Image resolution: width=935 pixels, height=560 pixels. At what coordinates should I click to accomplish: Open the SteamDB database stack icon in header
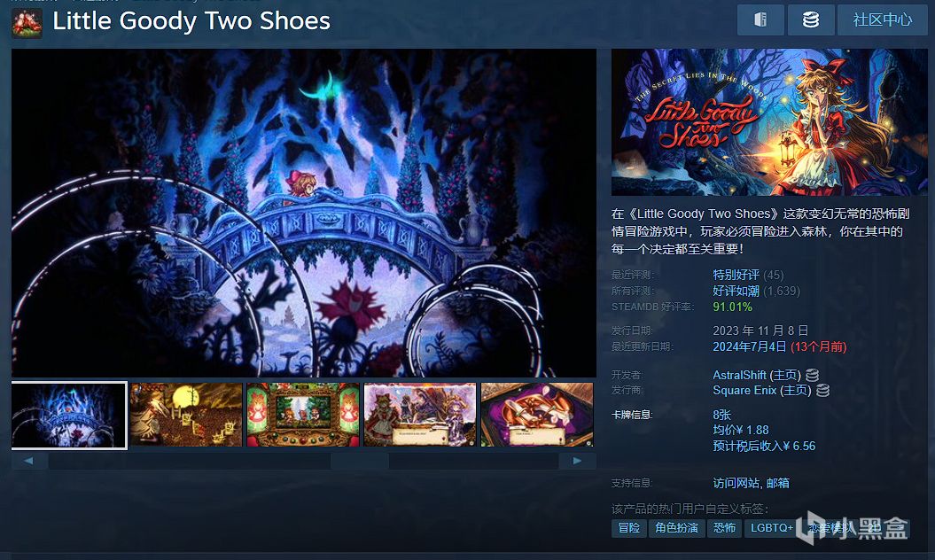[810, 19]
